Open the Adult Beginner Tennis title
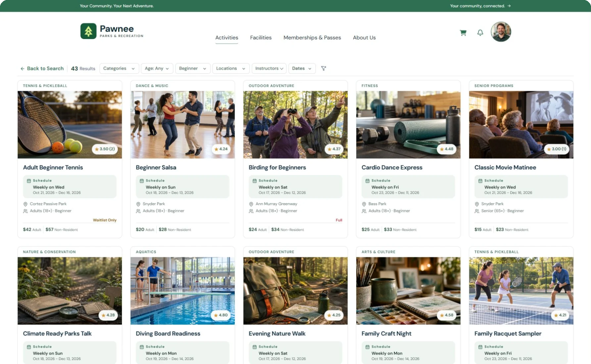This screenshot has height=364, width=591. [53, 167]
